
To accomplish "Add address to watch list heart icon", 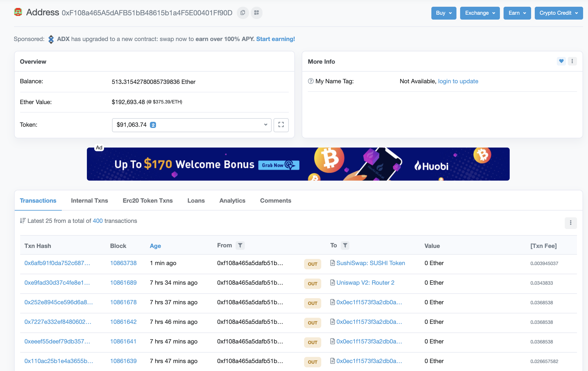I will click(561, 61).
